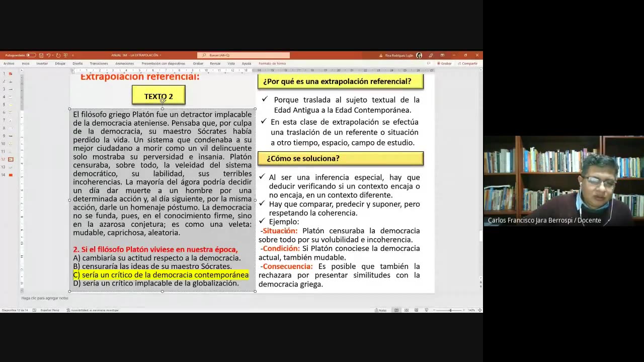Click the Undo arrow icon
Viewport: 644px width, 362px height.
48,55
